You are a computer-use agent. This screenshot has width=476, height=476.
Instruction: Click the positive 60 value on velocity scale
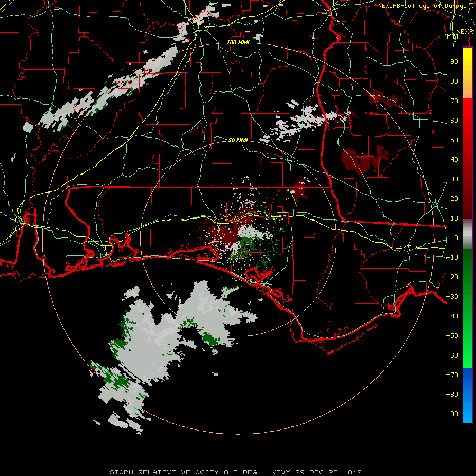(454, 121)
